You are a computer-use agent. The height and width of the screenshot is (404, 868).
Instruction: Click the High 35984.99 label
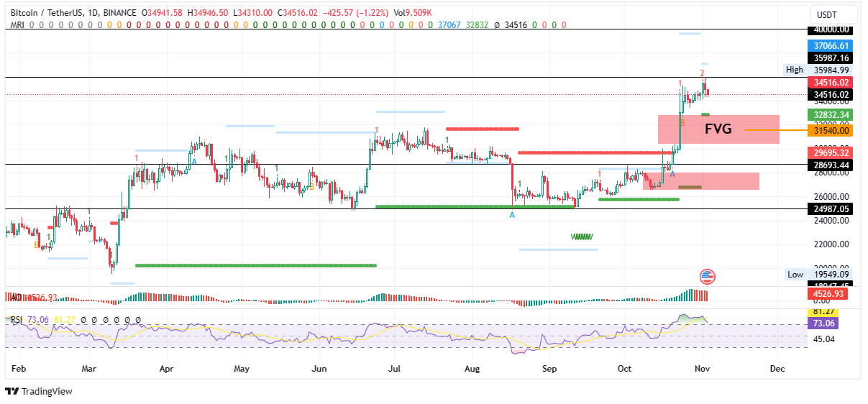[818, 70]
